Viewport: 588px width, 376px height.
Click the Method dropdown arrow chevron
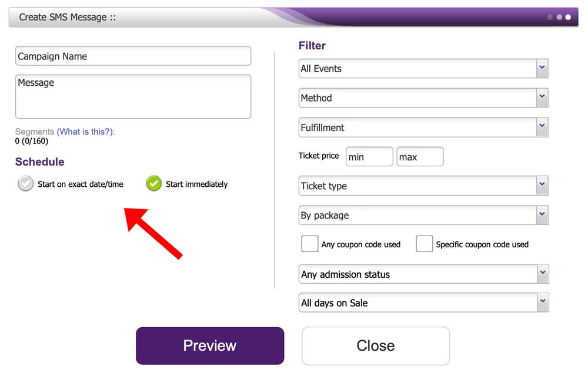(x=542, y=98)
